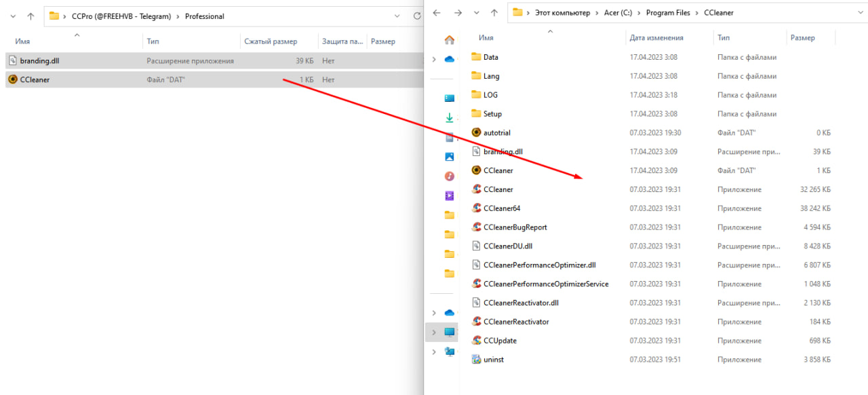
Task: Open Videos in the navigation pane
Action: pos(449,195)
